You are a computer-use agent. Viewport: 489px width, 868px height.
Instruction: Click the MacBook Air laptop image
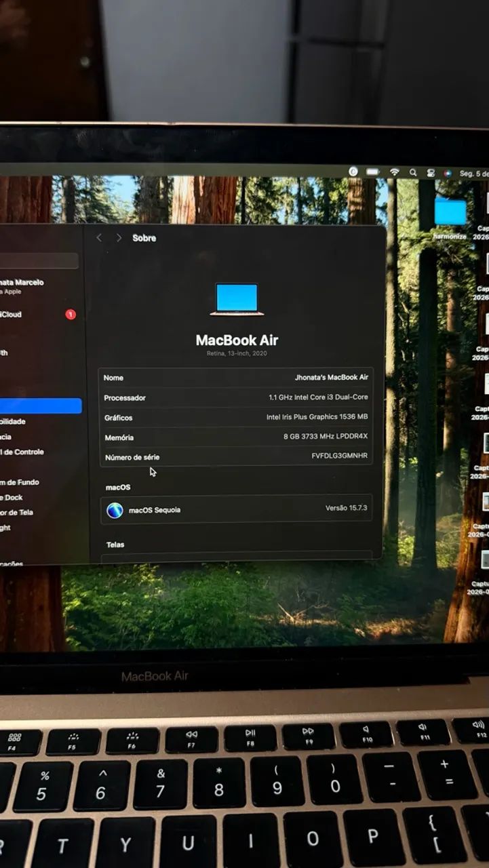[x=237, y=300]
